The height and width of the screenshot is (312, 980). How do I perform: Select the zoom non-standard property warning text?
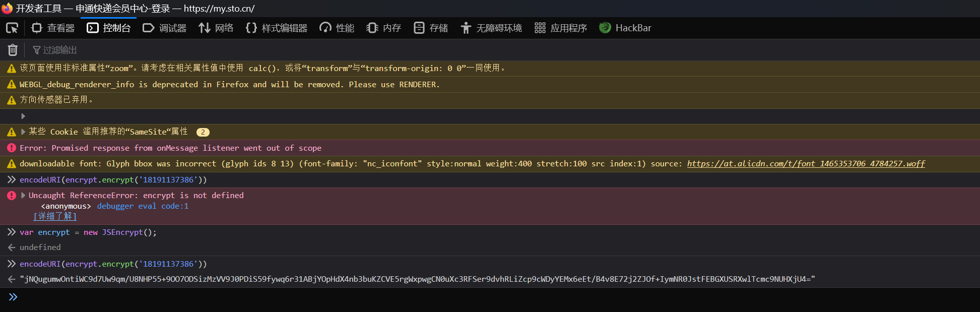(263, 68)
